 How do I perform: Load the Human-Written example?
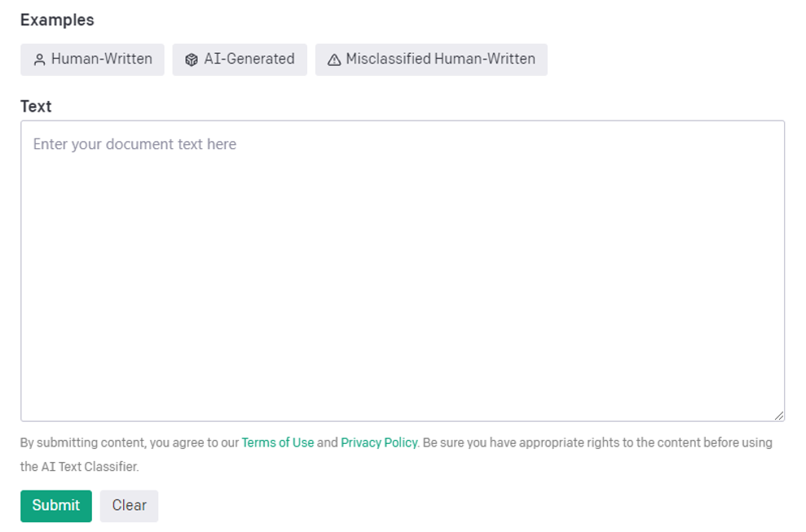click(x=92, y=59)
